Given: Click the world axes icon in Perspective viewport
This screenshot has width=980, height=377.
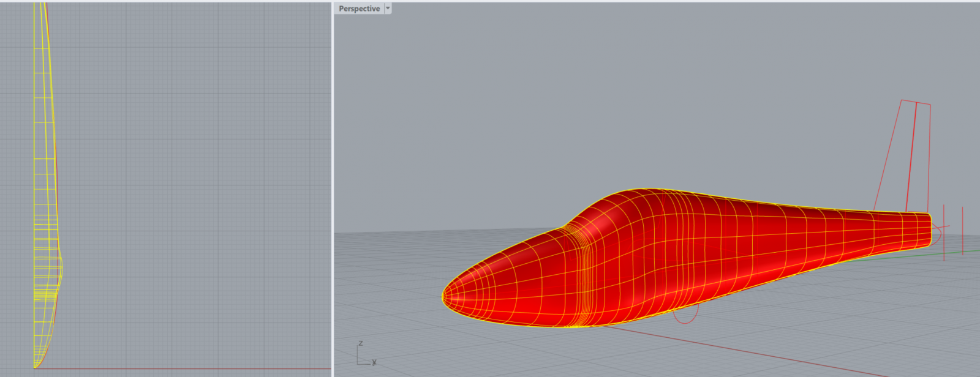Looking at the screenshot, I should pyautogui.click(x=366, y=354).
